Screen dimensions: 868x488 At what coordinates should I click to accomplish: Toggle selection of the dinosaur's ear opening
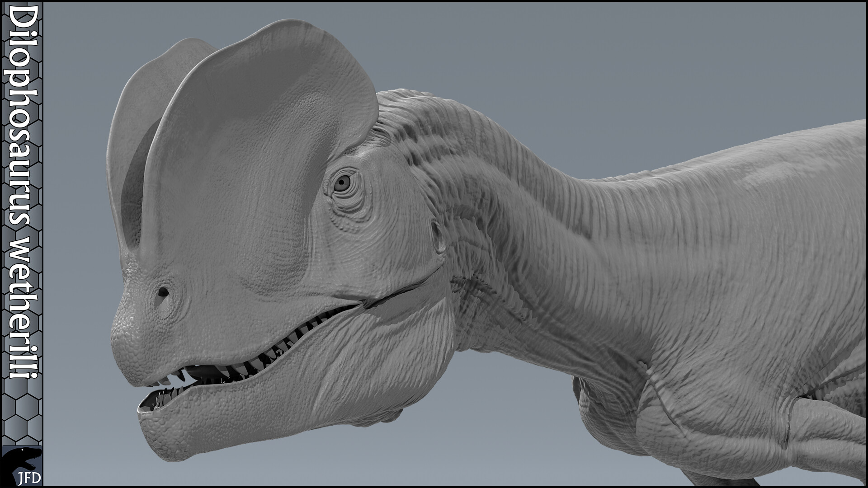[436, 235]
